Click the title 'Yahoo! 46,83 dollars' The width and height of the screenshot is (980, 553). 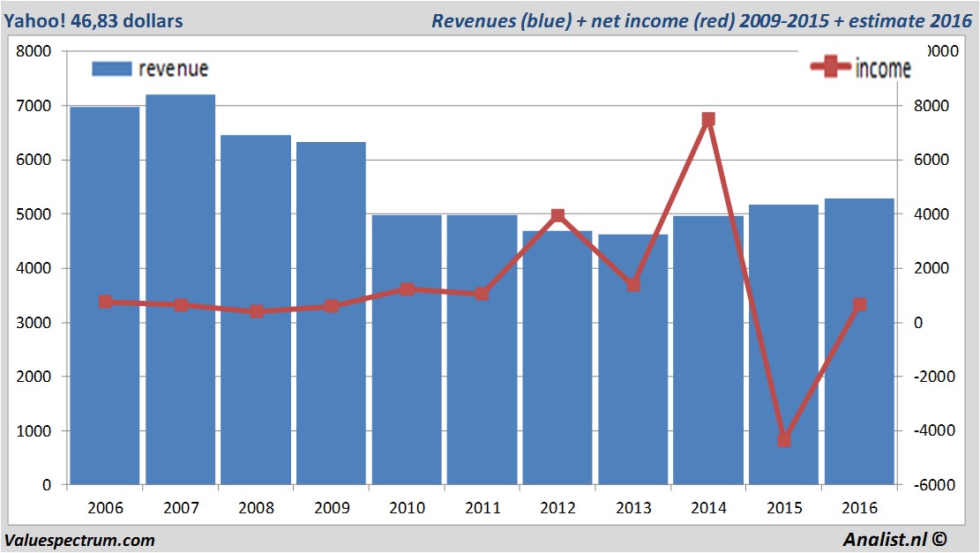tap(94, 20)
